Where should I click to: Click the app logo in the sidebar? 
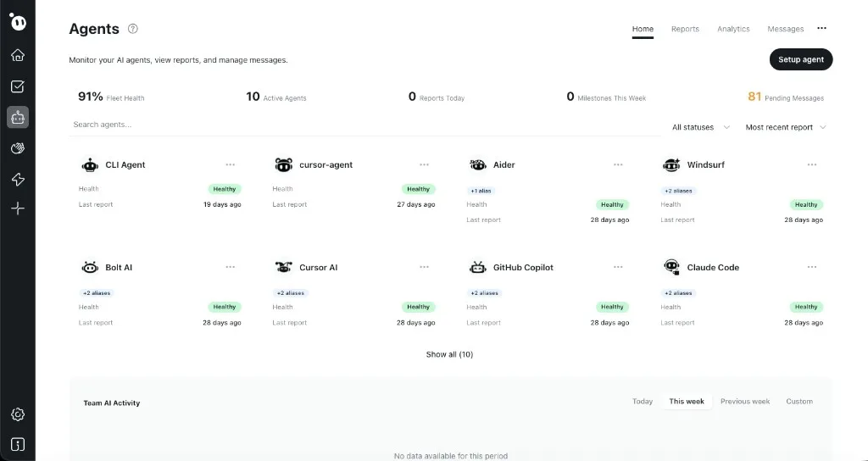point(18,21)
